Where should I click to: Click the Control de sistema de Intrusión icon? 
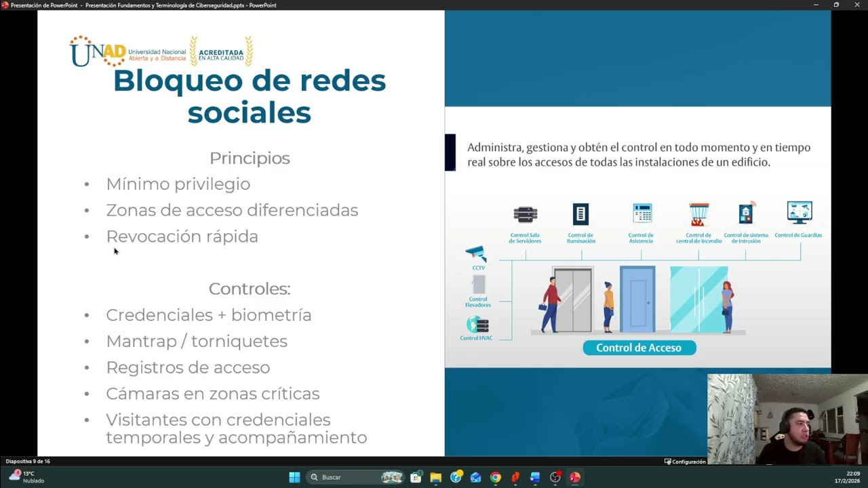click(x=747, y=213)
